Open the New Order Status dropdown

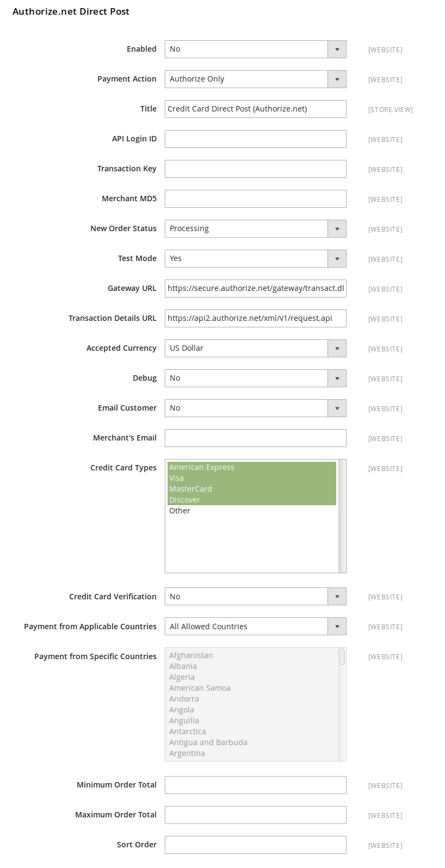pos(256,228)
